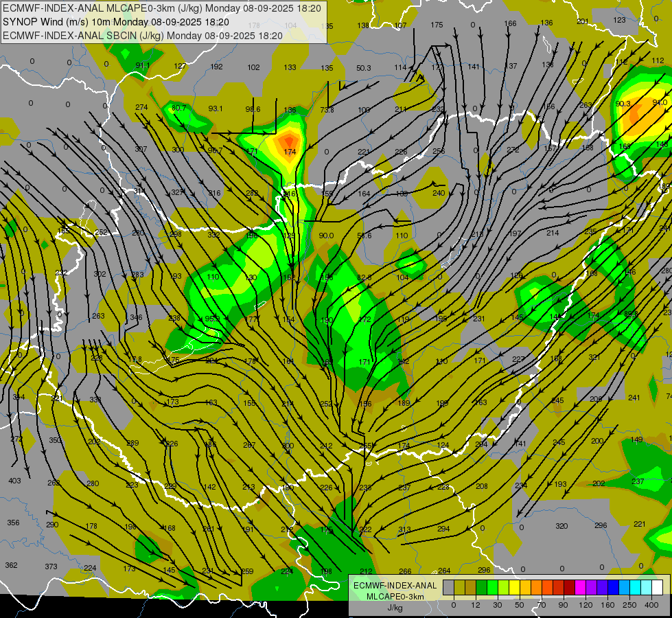
Task: Select the dark red maroon legend swatch
Action: pyautogui.click(x=570, y=587)
